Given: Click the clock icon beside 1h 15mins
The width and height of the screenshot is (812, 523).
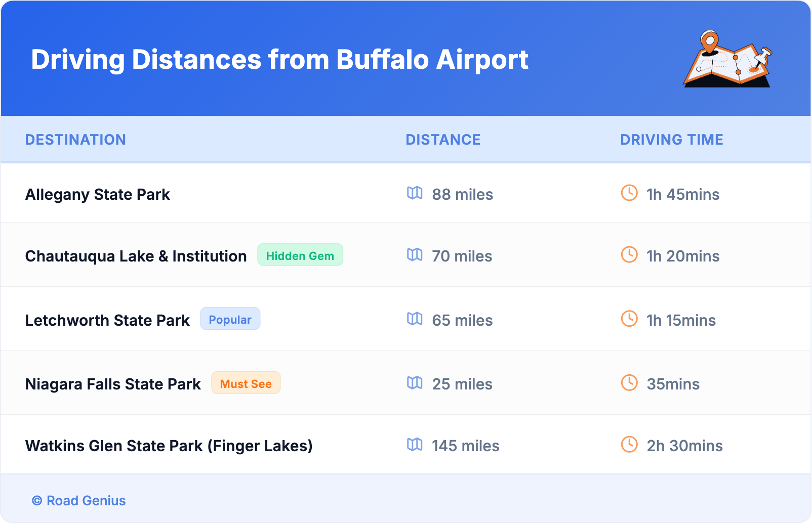Looking at the screenshot, I should click(x=629, y=319).
